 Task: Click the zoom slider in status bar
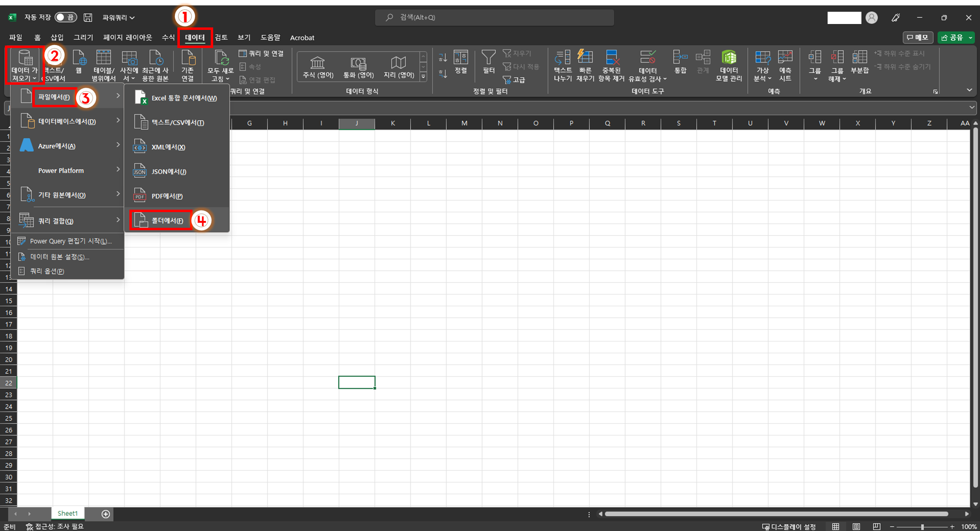(922, 527)
